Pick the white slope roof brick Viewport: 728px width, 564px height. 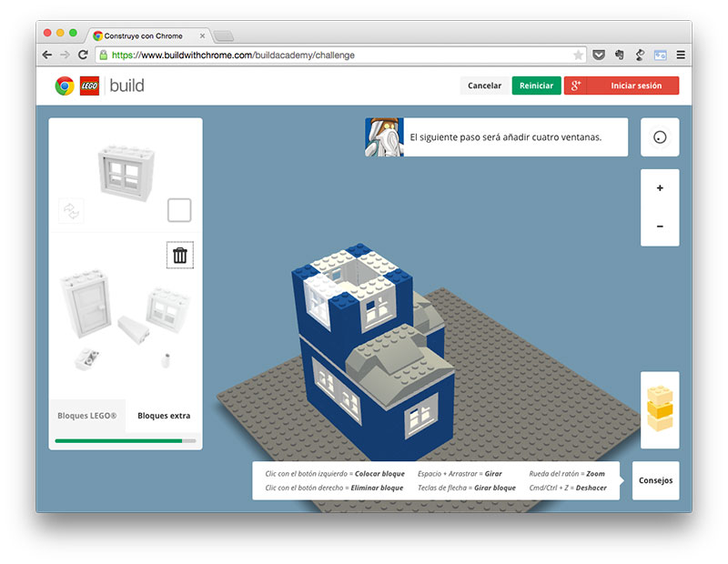[x=134, y=329]
